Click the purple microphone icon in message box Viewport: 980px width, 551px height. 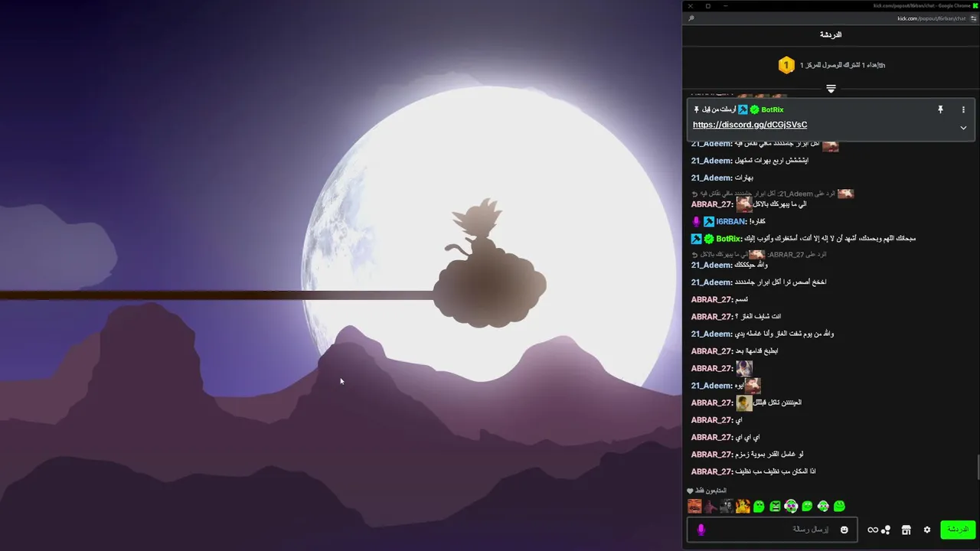coord(701,530)
